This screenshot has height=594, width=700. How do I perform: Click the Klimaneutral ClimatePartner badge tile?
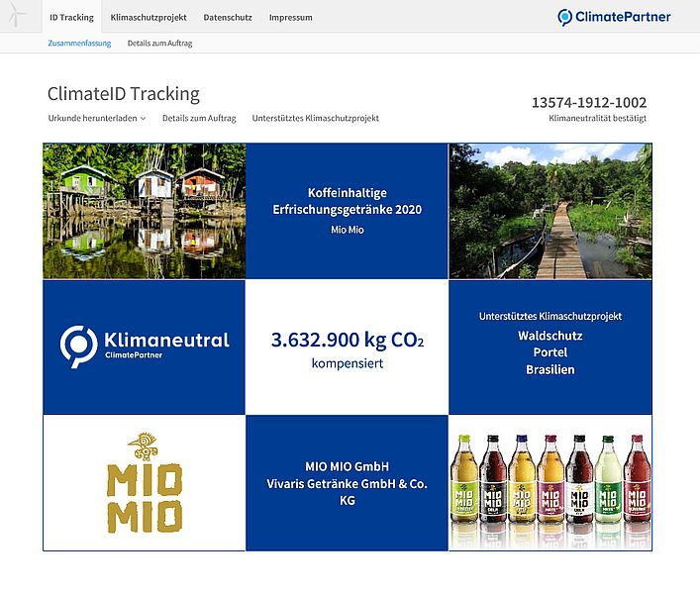click(x=145, y=346)
